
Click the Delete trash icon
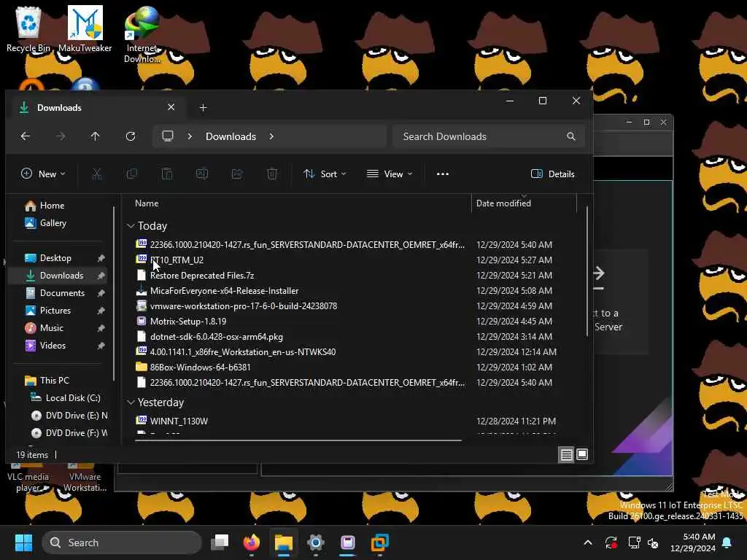pos(272,174)
